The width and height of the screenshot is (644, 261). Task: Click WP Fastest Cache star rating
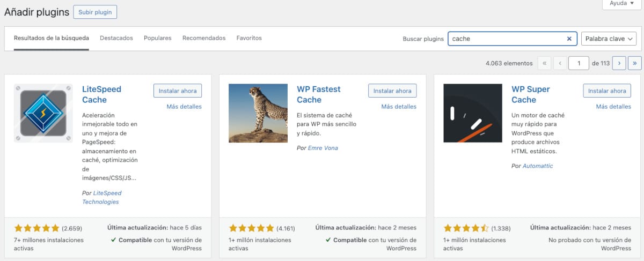click(x=252, y=227)
